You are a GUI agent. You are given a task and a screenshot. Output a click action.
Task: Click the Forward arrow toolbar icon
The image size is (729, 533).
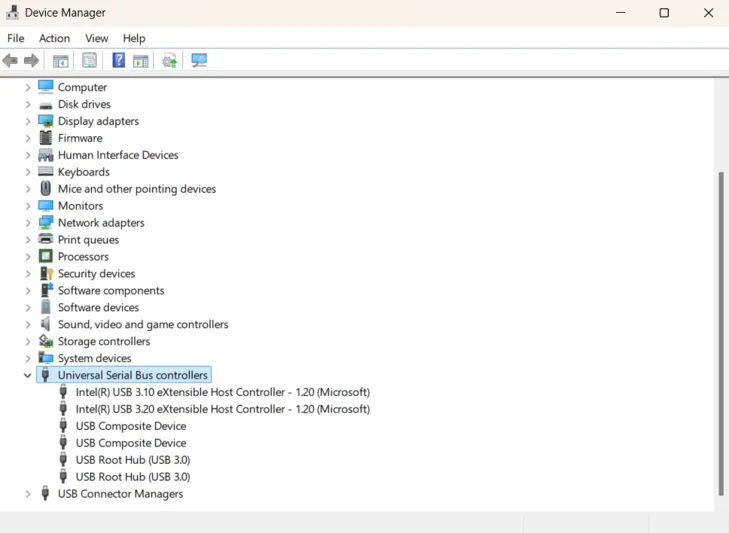tap(31, 60)
